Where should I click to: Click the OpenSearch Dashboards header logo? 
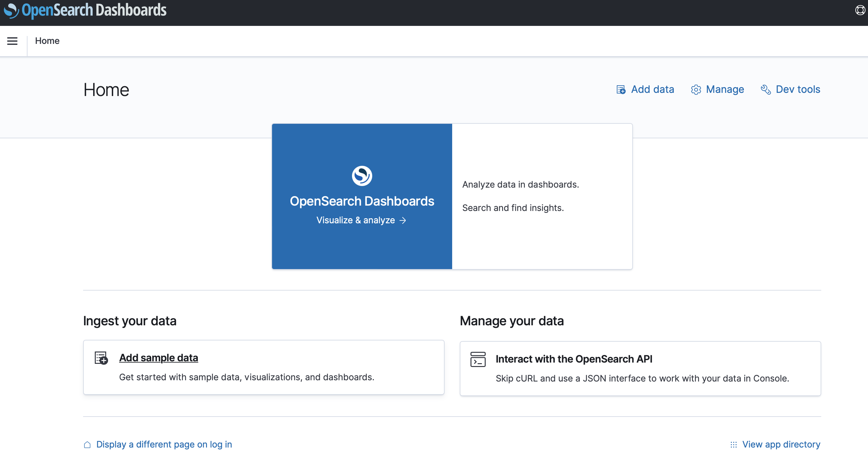[85, 10]
